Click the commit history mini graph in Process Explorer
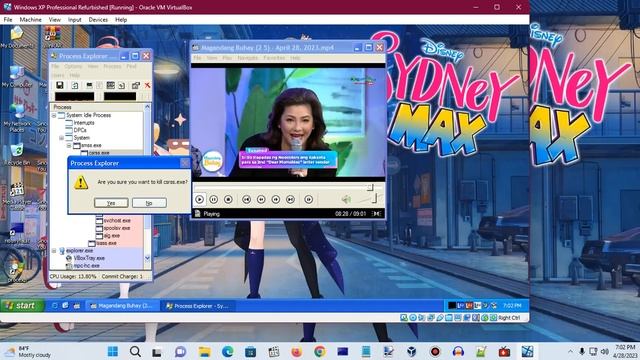 click(x=120, y=96)
